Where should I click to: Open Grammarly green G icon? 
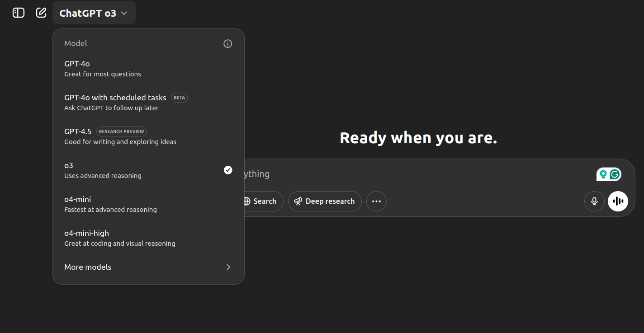coord(615,174)
